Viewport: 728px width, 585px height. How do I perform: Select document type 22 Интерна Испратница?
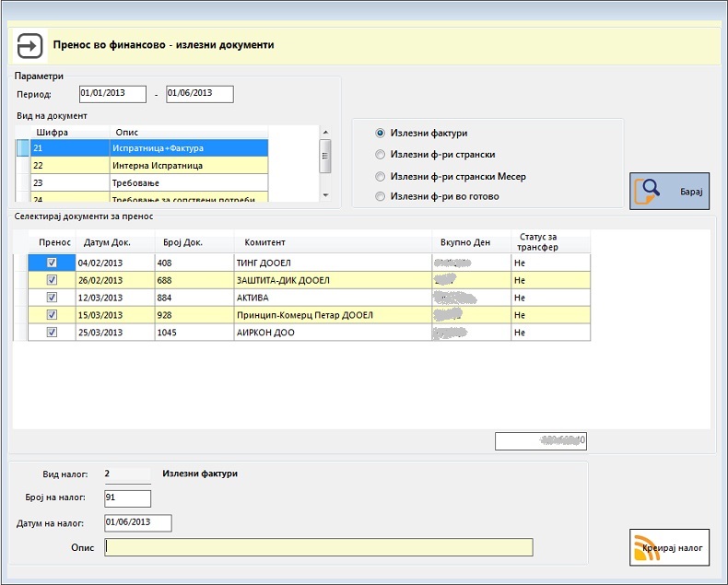(x=149, y=165)
